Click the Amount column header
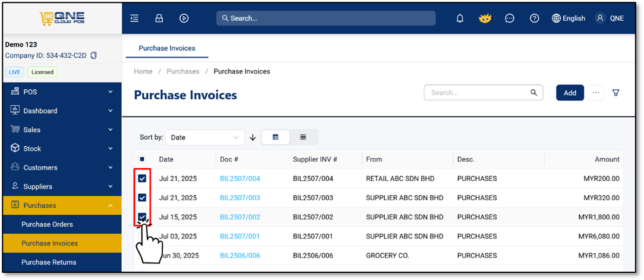The height and width of the screenshot is (280, 644). coord(607,159)
